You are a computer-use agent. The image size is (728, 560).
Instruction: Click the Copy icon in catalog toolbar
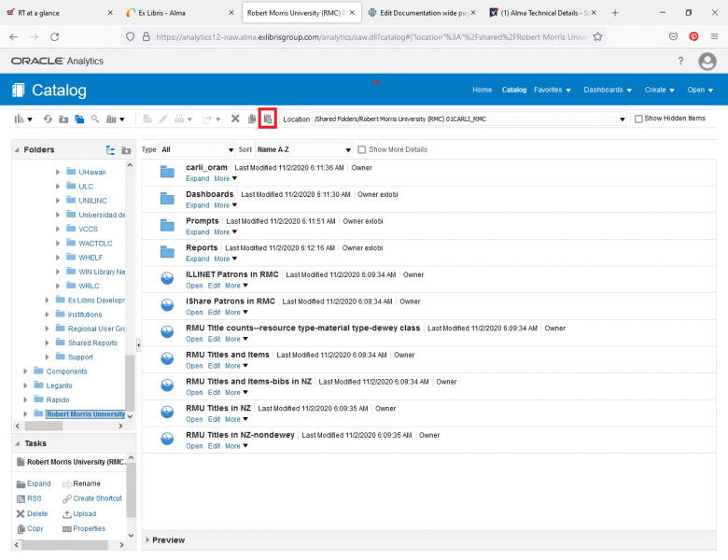[252, 119]
